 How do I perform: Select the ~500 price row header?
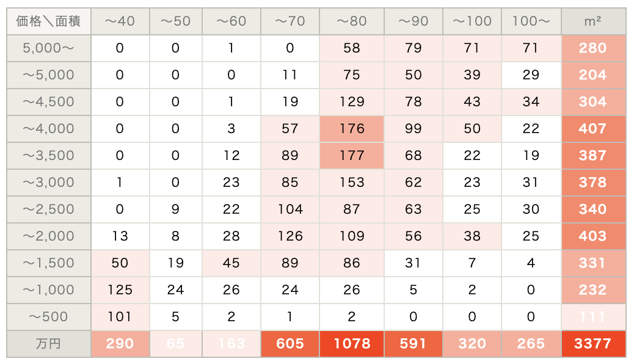48,317
